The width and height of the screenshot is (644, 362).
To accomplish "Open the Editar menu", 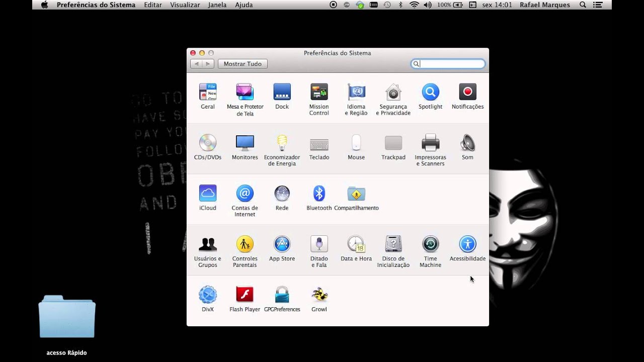I will [153, 5].
